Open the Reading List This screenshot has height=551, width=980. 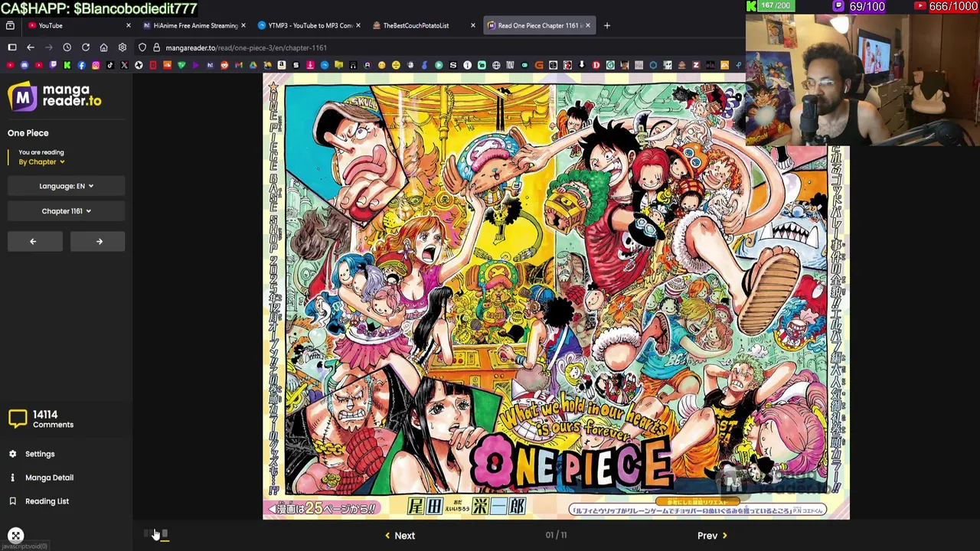pyautogui.click(x=47, y=501)
